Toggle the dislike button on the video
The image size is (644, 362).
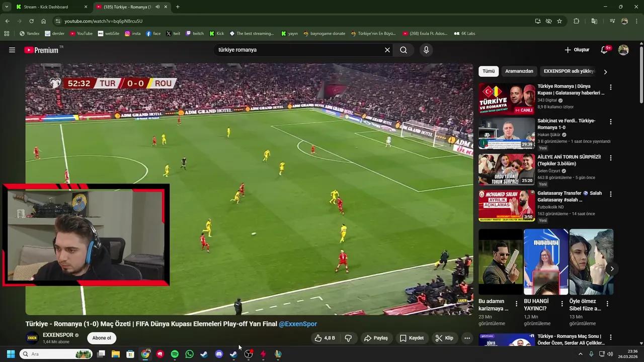(x=349, y=338)
